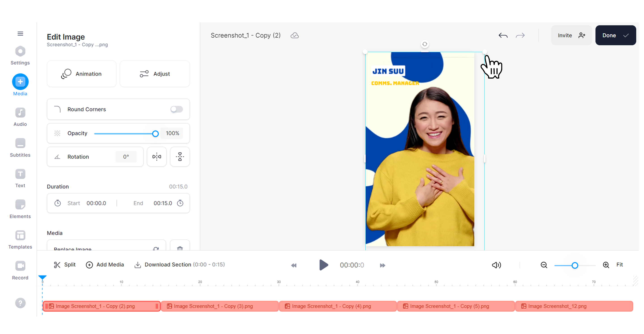Click the flip horizontal icon in Rotation row
This screenshot has height=334, width=644.
[157, 156]
